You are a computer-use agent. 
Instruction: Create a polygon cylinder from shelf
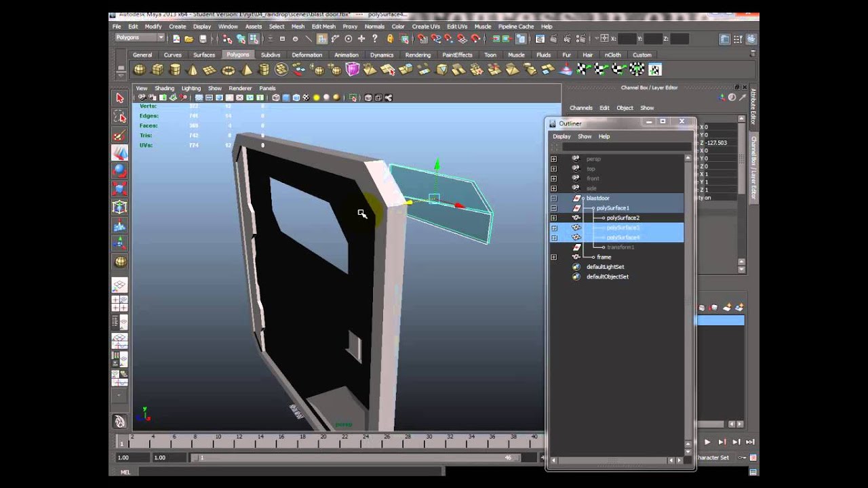pos(175,69)
